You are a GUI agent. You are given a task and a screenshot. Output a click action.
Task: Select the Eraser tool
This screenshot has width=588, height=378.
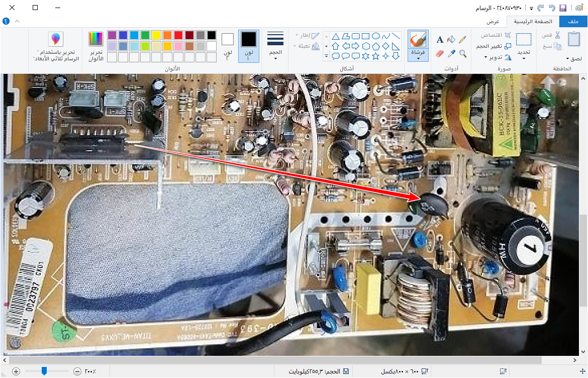(440, 54)
